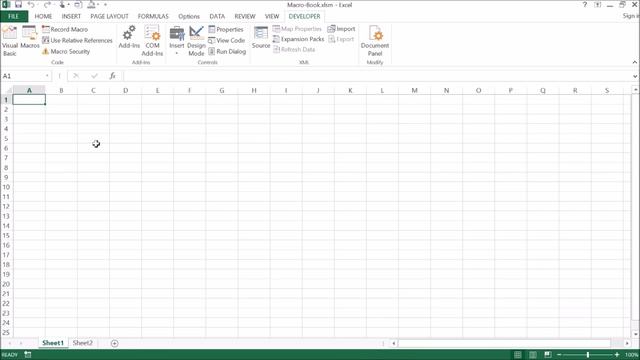Viewport: 640px width, 360px height.
Task: Switch to Sheet2 tab
Action: [83, 343]
